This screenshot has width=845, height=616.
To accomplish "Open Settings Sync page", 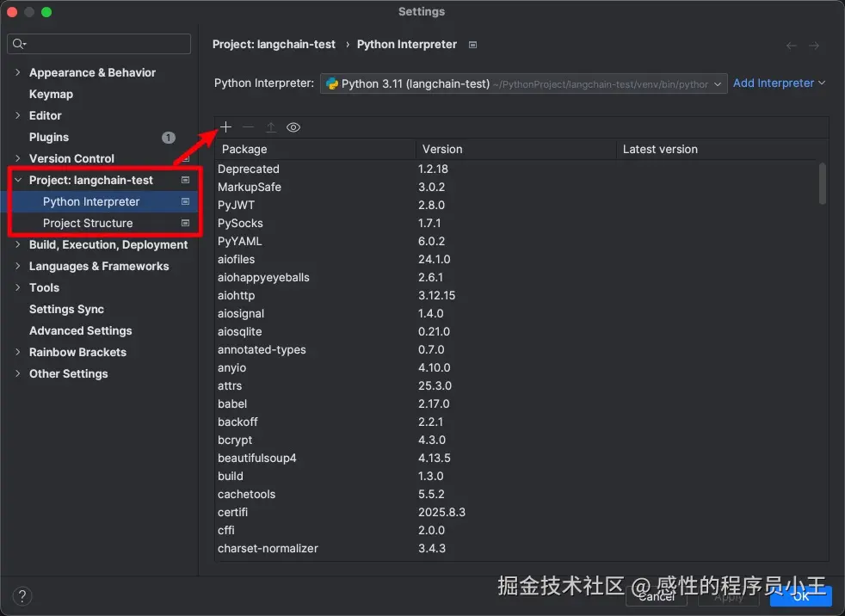I will pyautogui.click(x=66, y=310).
